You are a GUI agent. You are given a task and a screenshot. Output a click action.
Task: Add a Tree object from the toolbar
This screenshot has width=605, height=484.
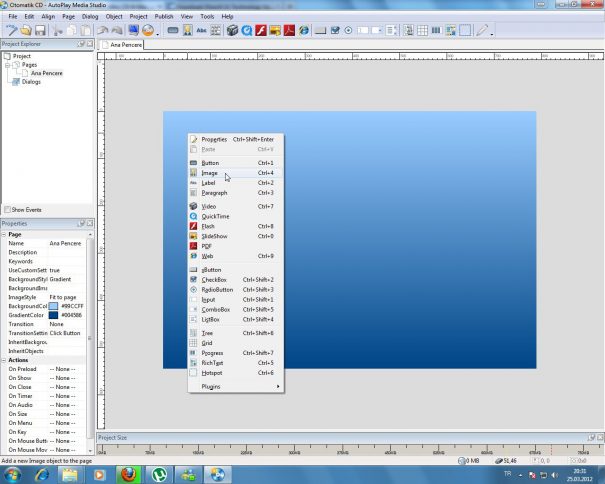pyautogui.click(x=408, y=30)
